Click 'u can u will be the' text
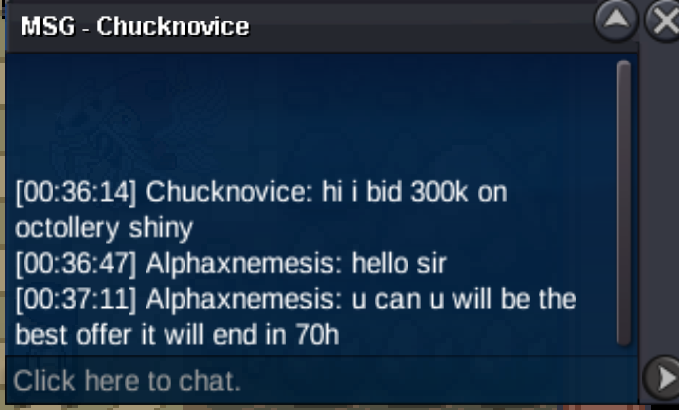The height and width of the screenshot is (410, 679). 464,299
